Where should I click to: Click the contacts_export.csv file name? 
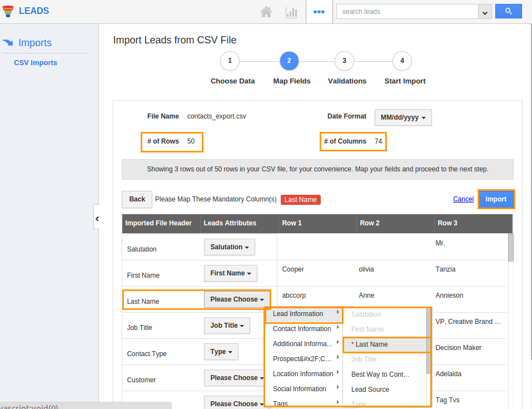[x=216, y=116]
